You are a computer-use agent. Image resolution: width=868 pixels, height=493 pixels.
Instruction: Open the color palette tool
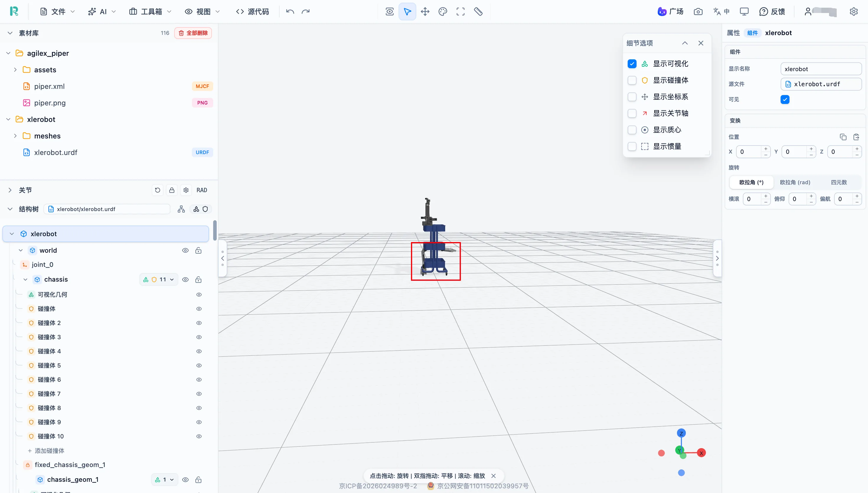pyautogui.click(x=443, y=12)
